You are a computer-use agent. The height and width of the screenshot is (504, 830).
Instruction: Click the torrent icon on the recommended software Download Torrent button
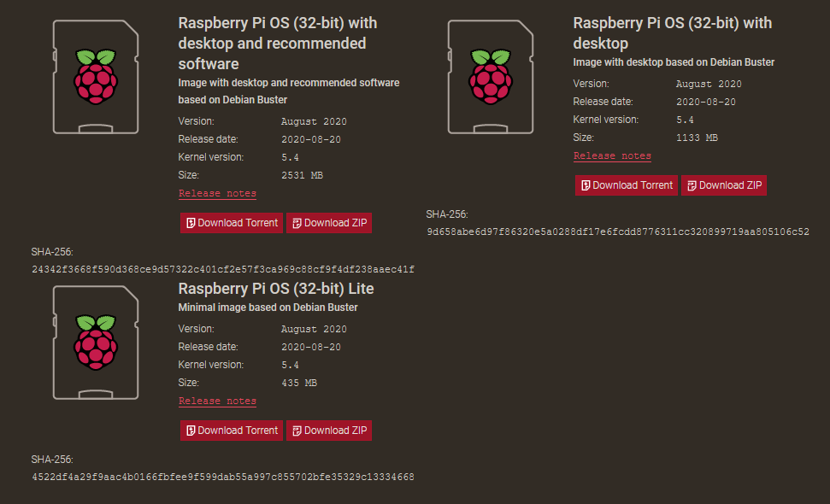click(190, 222)
